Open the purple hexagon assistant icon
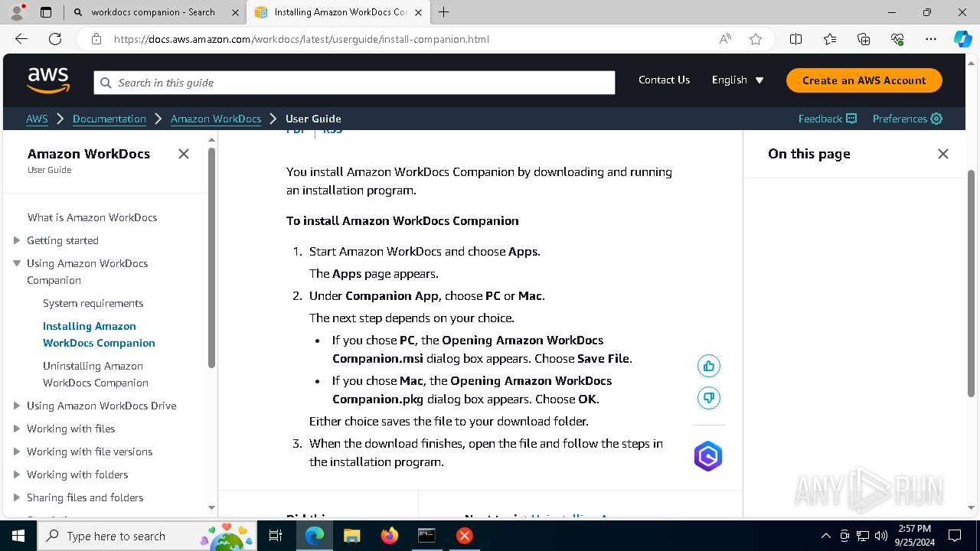The image size is (980, 551). point(708,456)
